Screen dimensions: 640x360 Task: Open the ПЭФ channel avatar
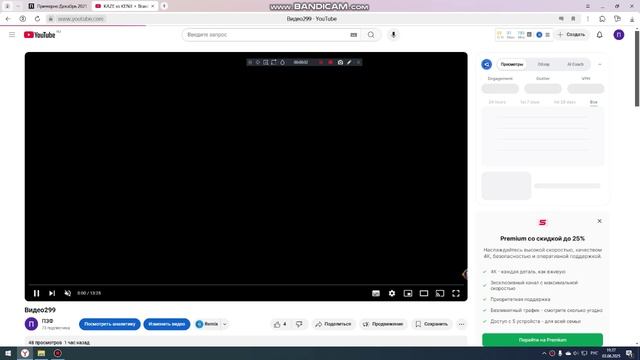tap(31, 324)
